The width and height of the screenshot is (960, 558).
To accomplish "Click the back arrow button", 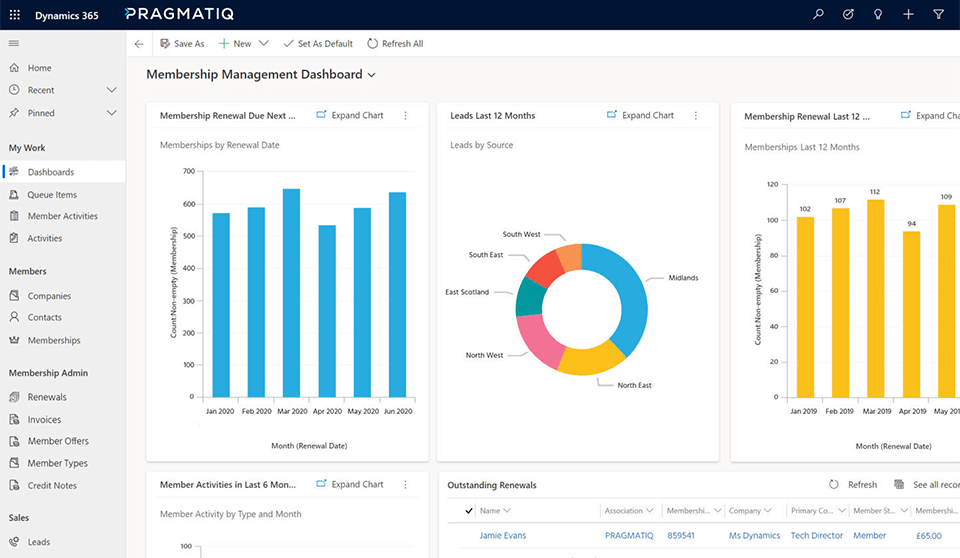I will (139, 44).
